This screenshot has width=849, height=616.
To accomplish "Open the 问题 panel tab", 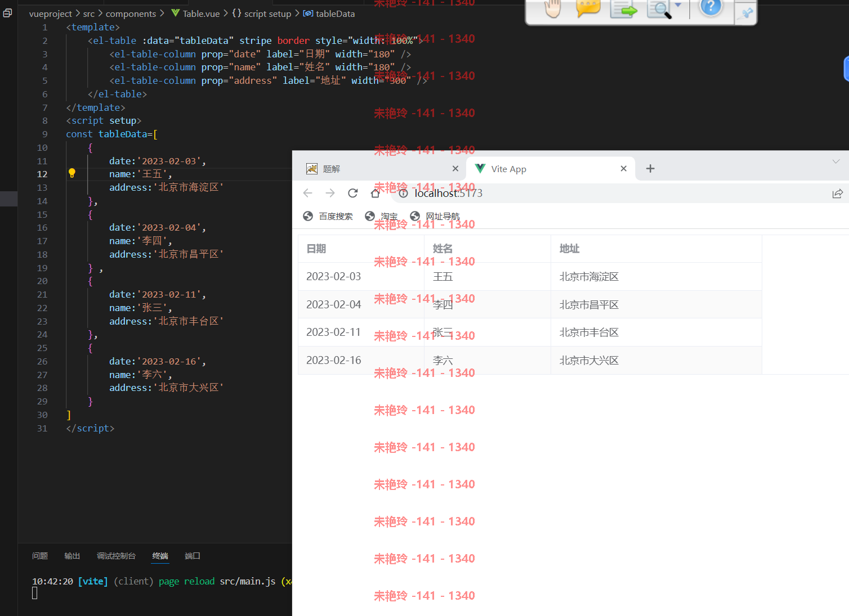I will pyautogui.click(x=40, y=556).
